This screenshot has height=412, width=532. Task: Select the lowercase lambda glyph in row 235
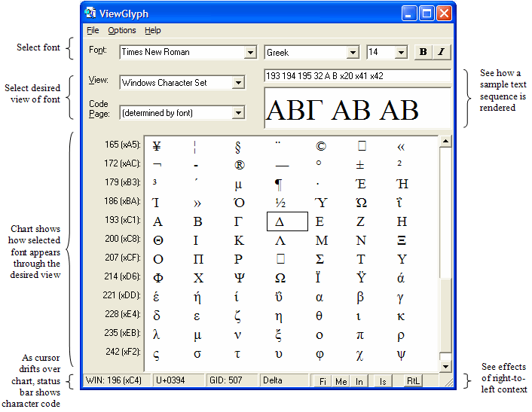156,334
